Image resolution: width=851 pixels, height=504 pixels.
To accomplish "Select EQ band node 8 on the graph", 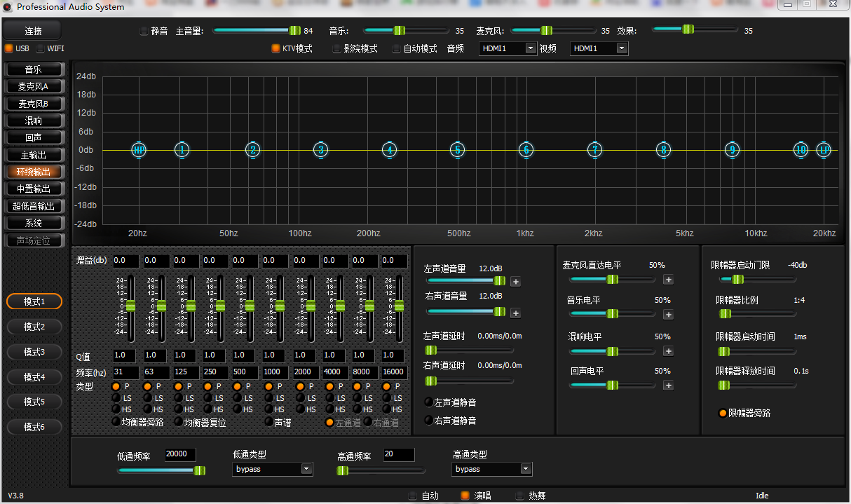I will coord(663,150).
